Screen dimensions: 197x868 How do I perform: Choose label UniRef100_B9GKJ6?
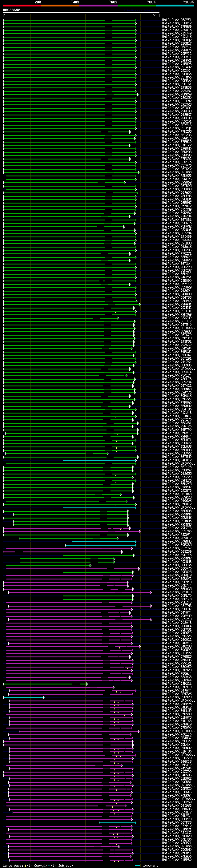click(x=177, y=138)
